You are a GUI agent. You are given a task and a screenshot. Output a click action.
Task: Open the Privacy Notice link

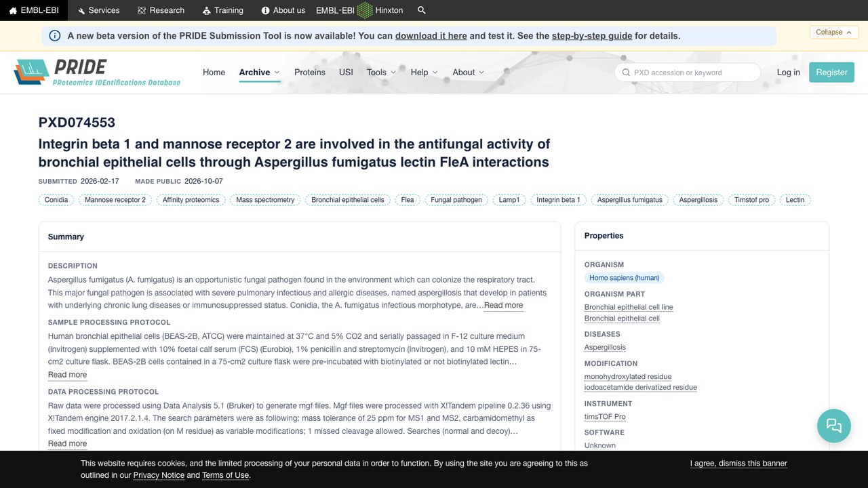(x=159, y=475)
